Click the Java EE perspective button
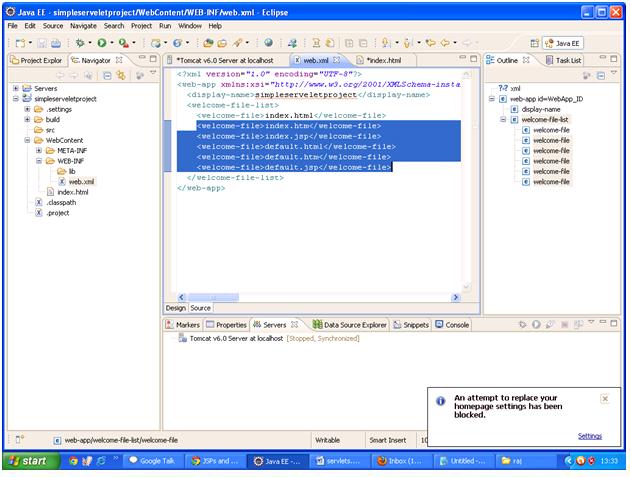 click(x=562, y=43)
